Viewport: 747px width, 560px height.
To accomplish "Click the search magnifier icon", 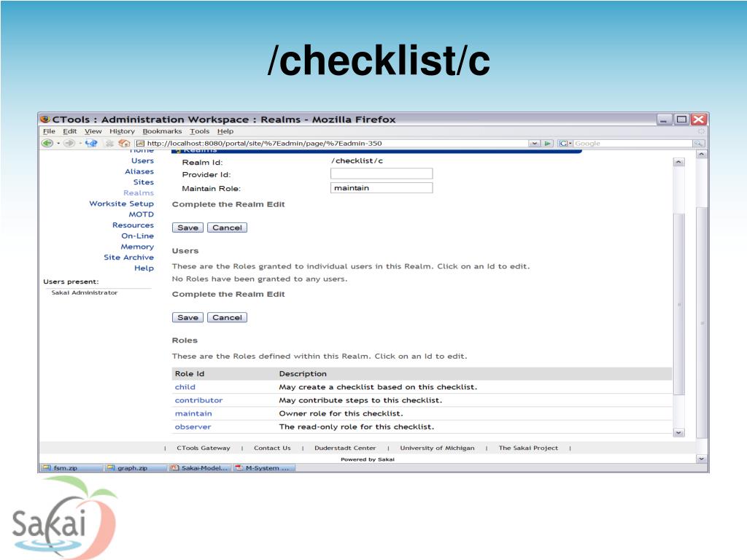I will point(698,144).
